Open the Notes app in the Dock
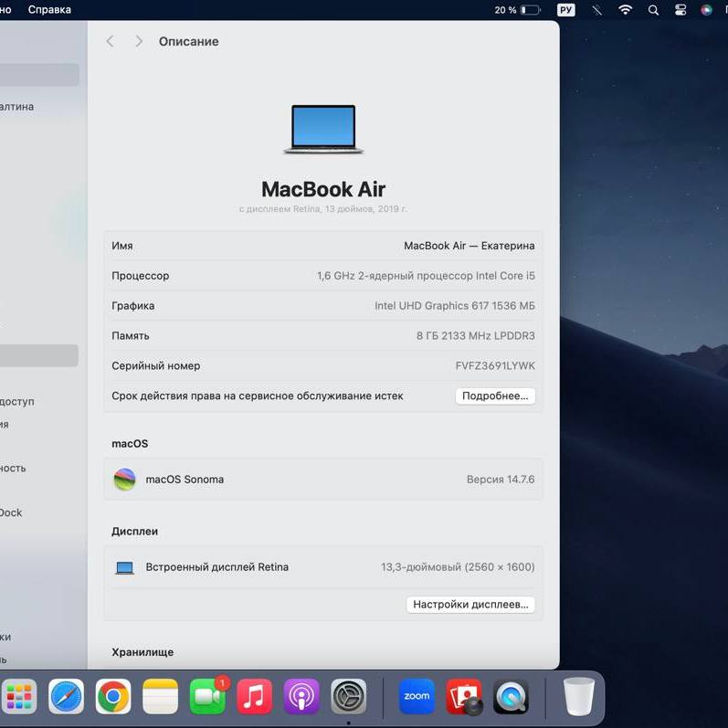 [x=160, y=696]
